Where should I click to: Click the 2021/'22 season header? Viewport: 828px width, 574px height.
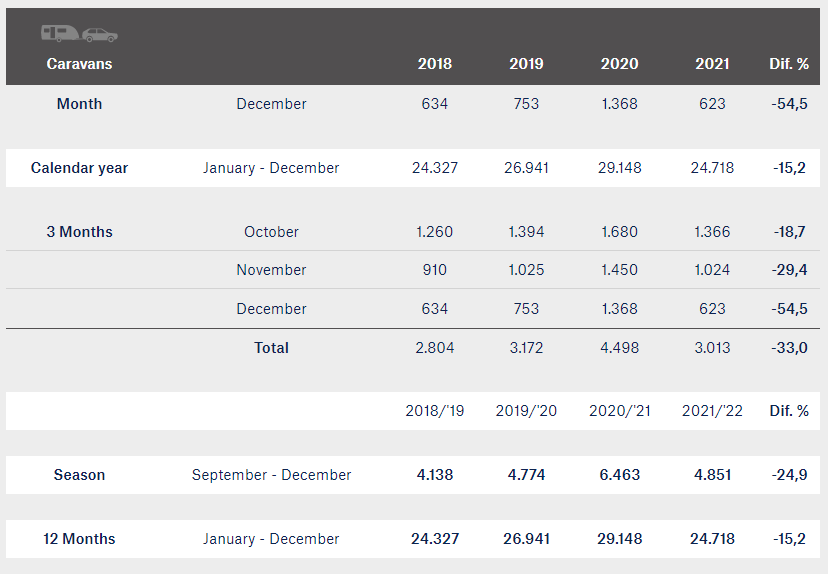(x=712, y=411)
